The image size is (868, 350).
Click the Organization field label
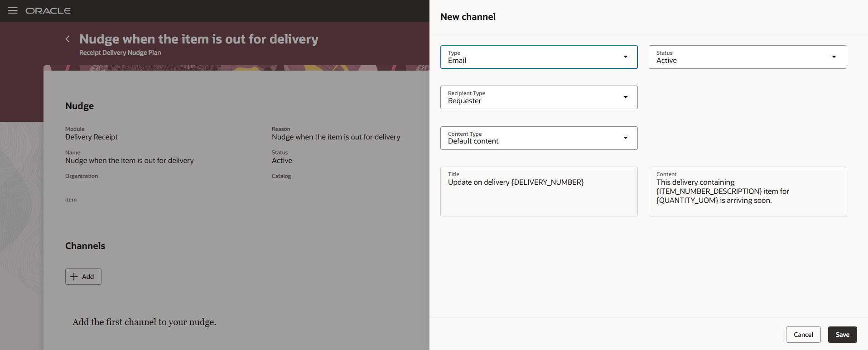(82, 176)
